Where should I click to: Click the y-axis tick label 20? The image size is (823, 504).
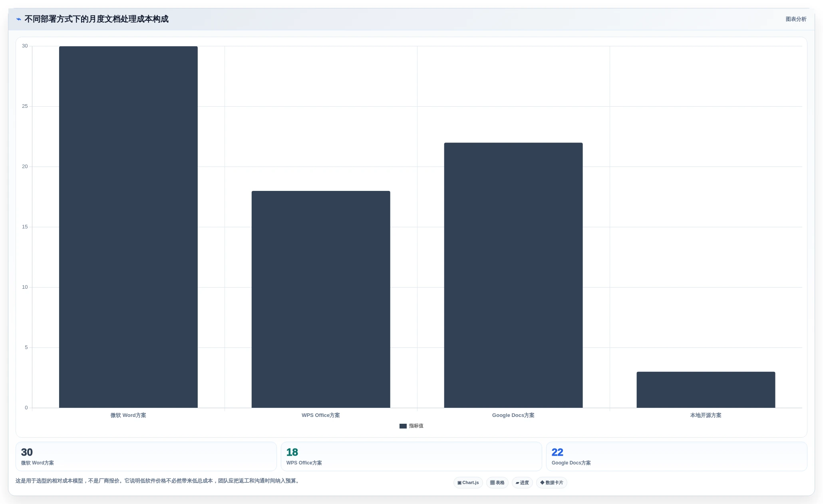tap(25, 167)
